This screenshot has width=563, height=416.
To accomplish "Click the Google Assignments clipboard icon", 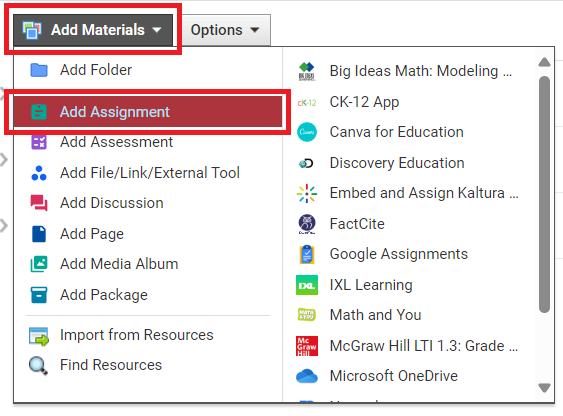I will point(307,254).
